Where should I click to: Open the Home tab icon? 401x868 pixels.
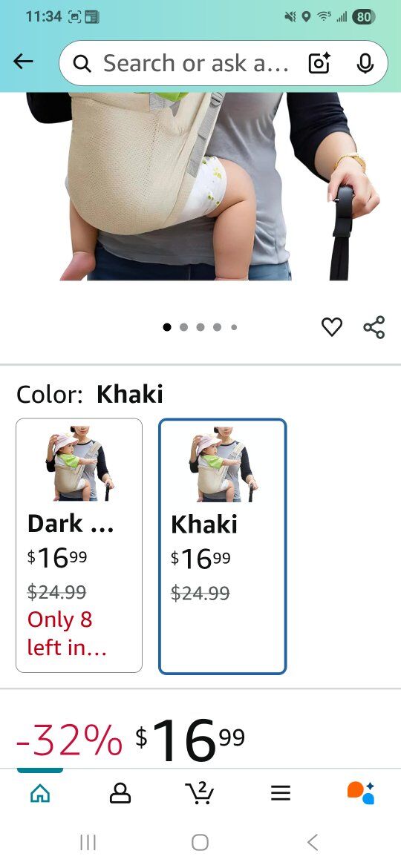[x=40, y=794]
